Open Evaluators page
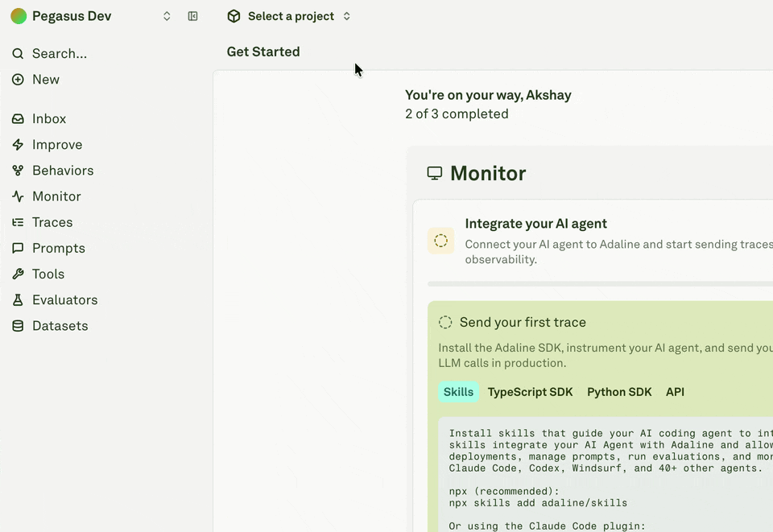Viewport: 773px width, 532px height. tap(65, 300)
